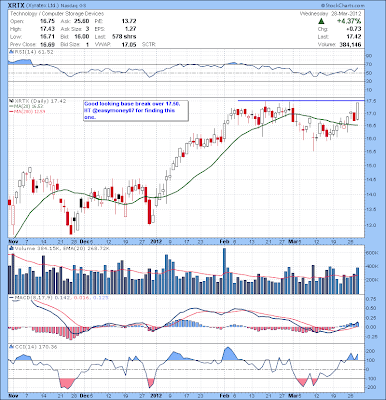
Task: Click the Feb label on price date axis
Action: click(x=225, y=241)
